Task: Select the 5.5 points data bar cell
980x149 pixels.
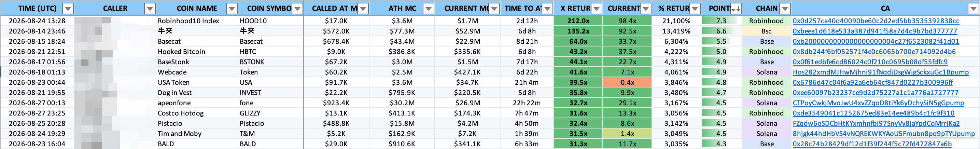Action: coord(721,42)
